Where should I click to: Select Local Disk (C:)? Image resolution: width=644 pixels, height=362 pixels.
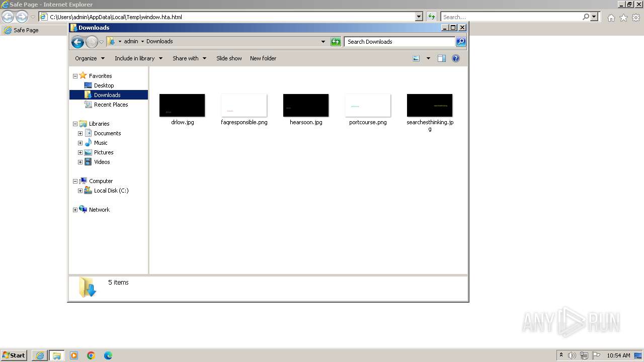(111, 191)
